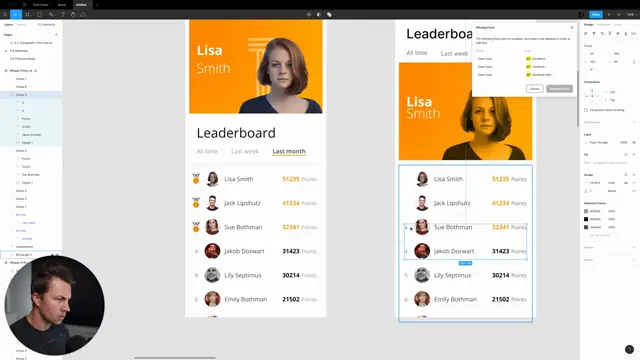Switch to the Assets tab
The height and width of the screenshot is (360, 640).
coord(21,24)
